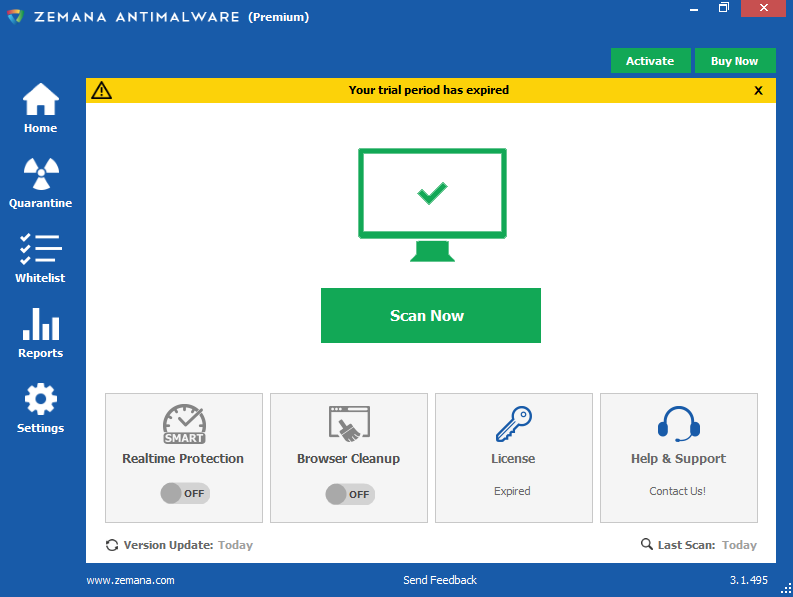The height and width of the screenshot is (597, 793).
Task: Start a scan with Scan Now
Action: pyautogui.click(x=431, y=316)
